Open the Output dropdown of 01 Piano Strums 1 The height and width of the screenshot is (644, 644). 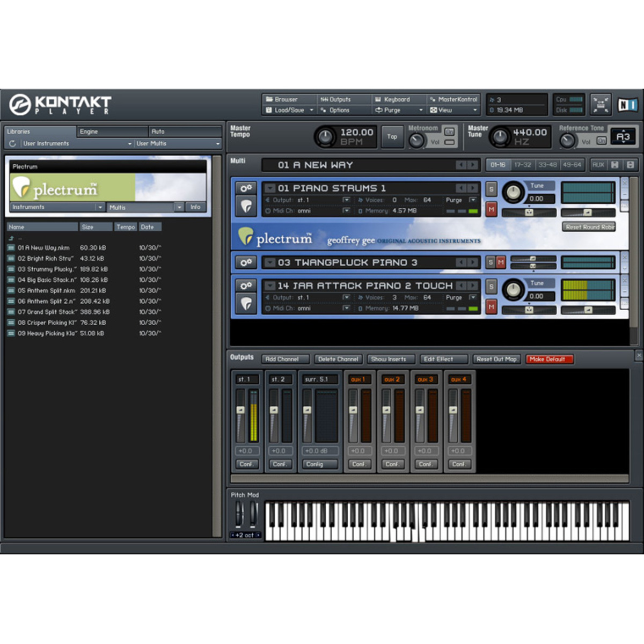click(346, 200)
